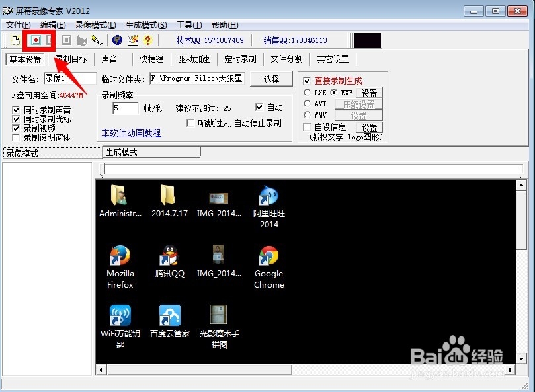This screenshot has height=392, width=535.
Task: Switch to the 基本设置 tab
Action: pyautogui.click(x=25, y=59)
